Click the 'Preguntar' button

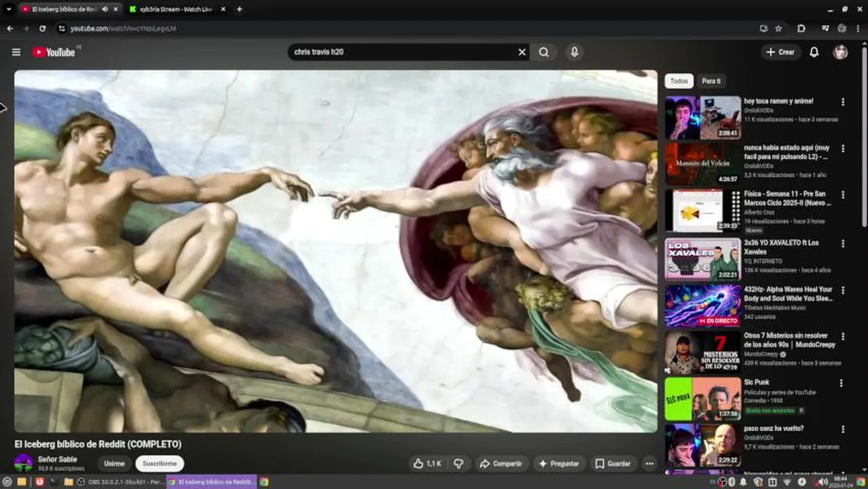click(559, 463)
